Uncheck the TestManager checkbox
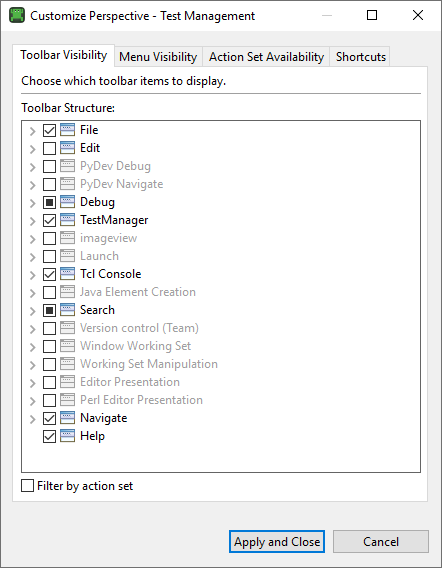 (49, 220)
